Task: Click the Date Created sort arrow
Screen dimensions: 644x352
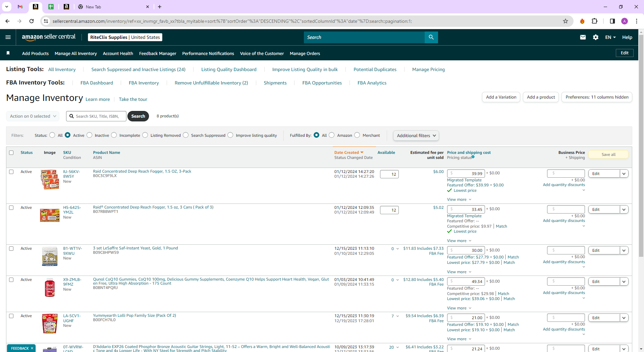Action: pos(362,153)
